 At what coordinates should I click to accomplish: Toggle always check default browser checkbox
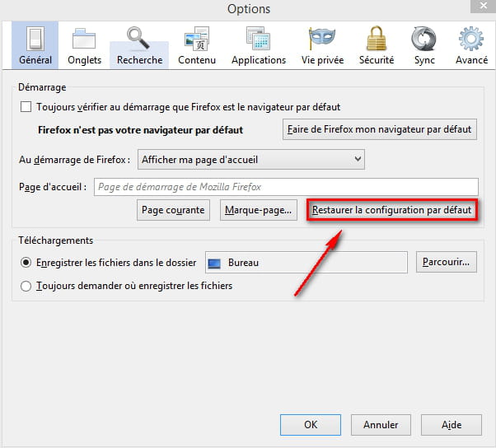click(x=26, y=107)
